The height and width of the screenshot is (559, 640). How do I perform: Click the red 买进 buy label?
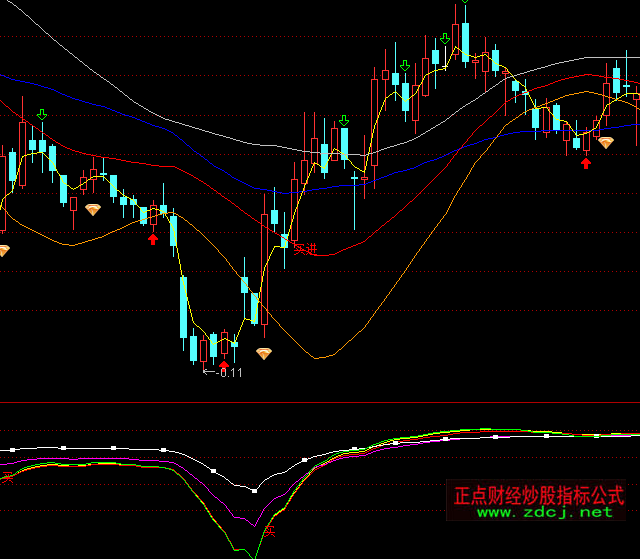[303, 248]
